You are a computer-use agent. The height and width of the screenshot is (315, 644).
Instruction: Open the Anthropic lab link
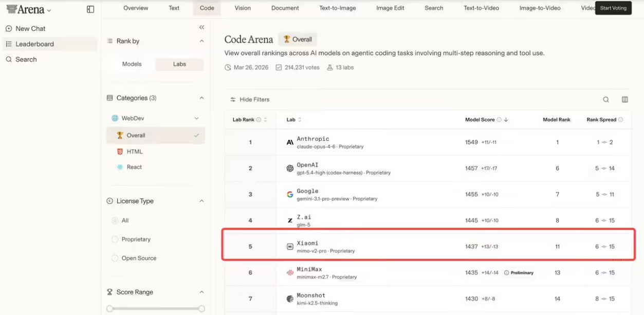(313, 139)
